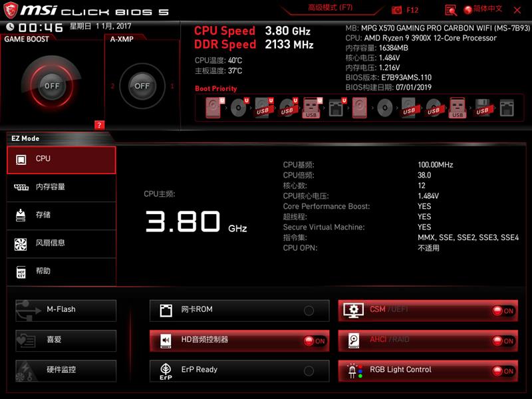The image size is (532, 399).
Task: Open the 喜爱 favorites section
Action: point(65,340)
